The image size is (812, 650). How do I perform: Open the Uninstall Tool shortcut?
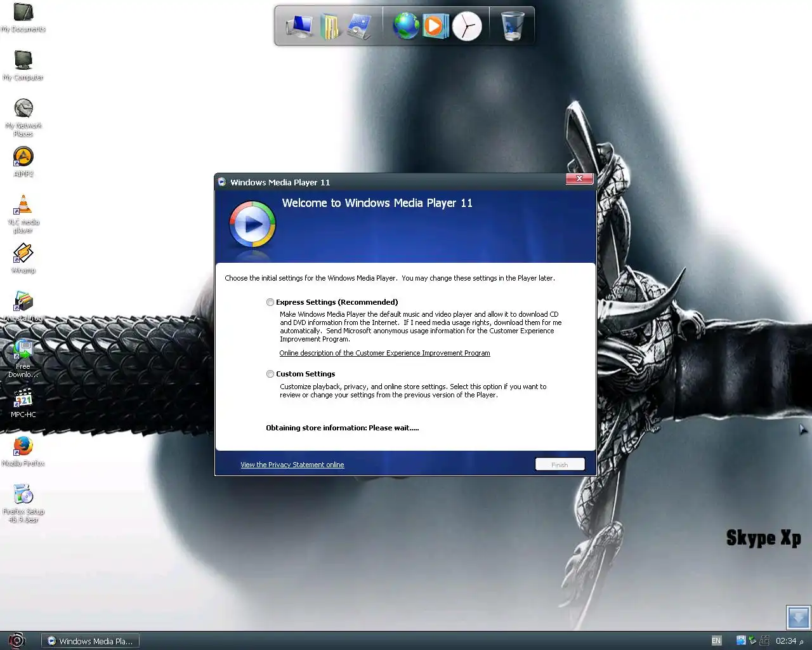23,307
